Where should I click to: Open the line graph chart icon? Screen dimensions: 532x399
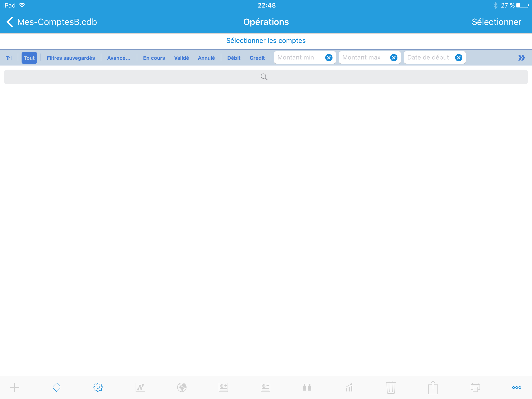click(140, 387)
